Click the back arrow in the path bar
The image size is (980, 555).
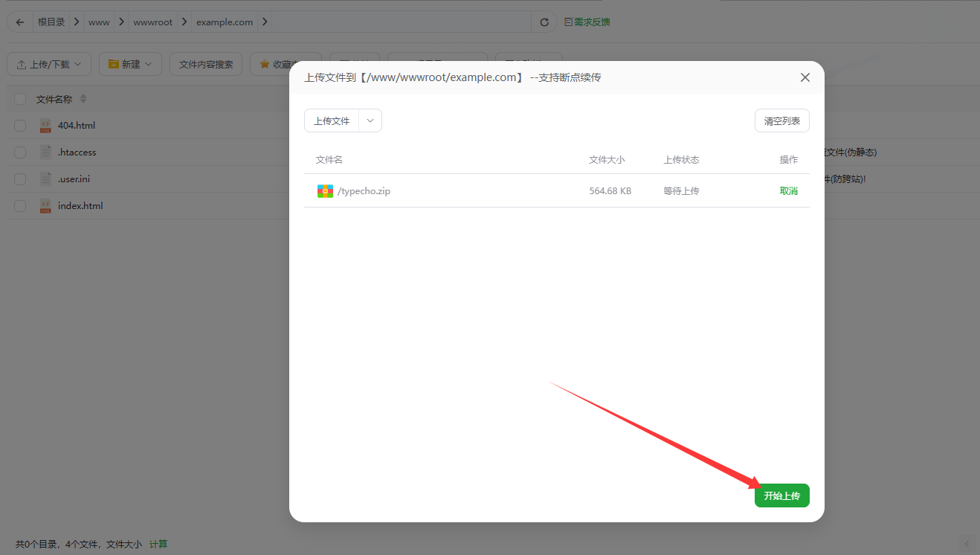click(x=19, y=22)
